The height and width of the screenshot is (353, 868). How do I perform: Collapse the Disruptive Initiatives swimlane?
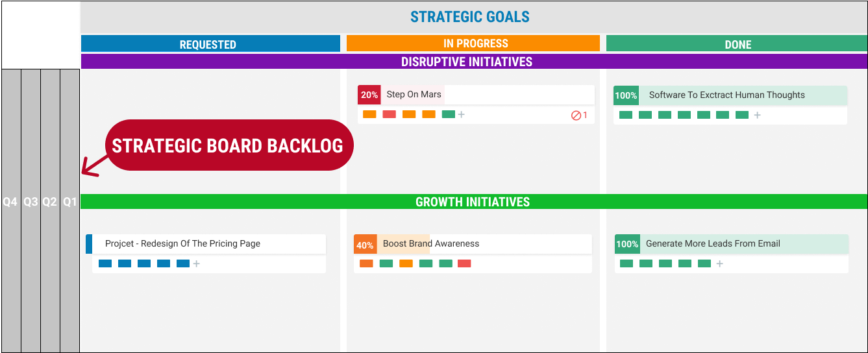pos(474,62)
